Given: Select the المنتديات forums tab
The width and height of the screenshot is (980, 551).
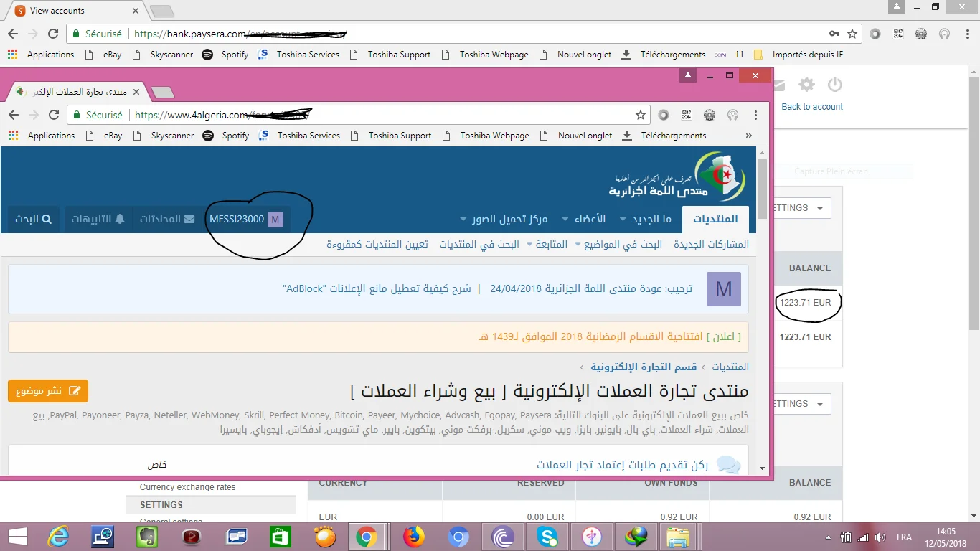Looking at the screenshot, I should click(x=715, y=219).
